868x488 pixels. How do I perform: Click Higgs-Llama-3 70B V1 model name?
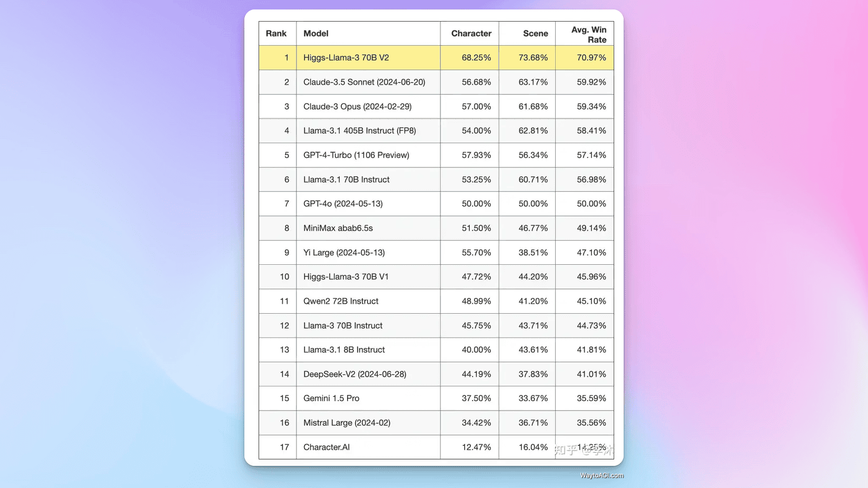(x=346, y=277)
